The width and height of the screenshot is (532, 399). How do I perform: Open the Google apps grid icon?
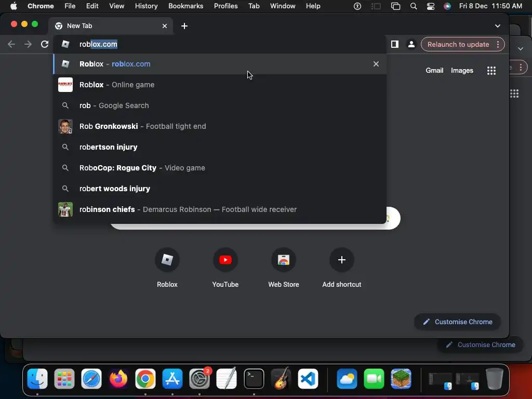491,71
